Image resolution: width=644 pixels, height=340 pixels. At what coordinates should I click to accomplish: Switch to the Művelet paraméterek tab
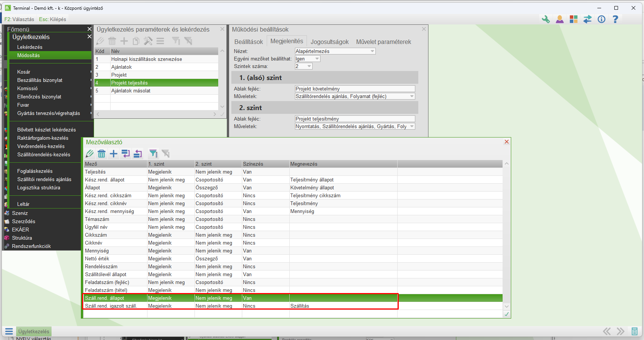coord(384,42)
